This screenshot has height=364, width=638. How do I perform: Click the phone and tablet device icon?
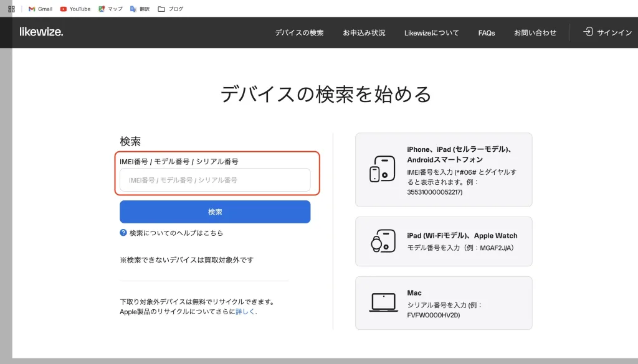point(383,169)
